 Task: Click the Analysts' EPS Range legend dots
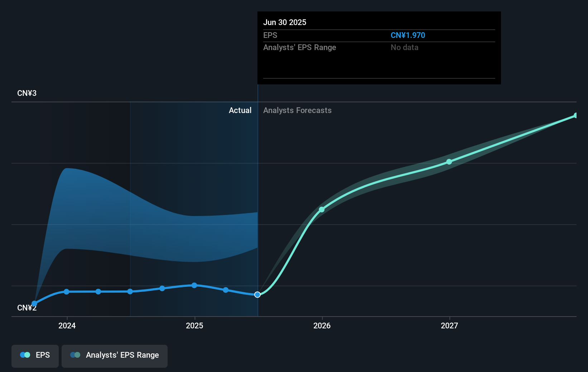(75, 355)
